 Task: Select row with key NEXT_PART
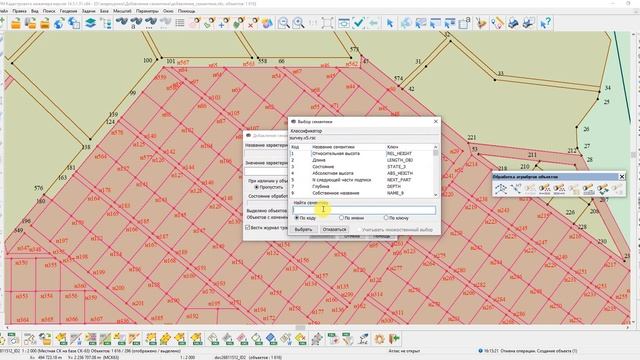click(x=361, y=180)
